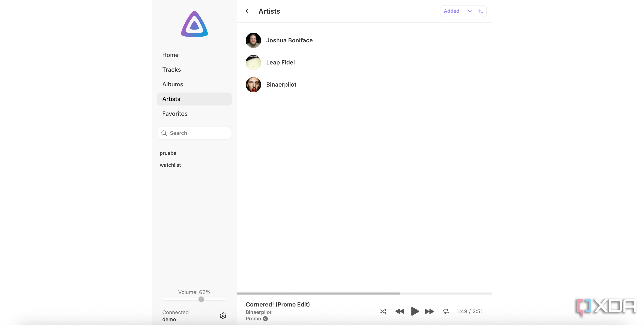Toggle sort order with arrows icon
The height and width of the screenshot is (325, 644).
481,11
